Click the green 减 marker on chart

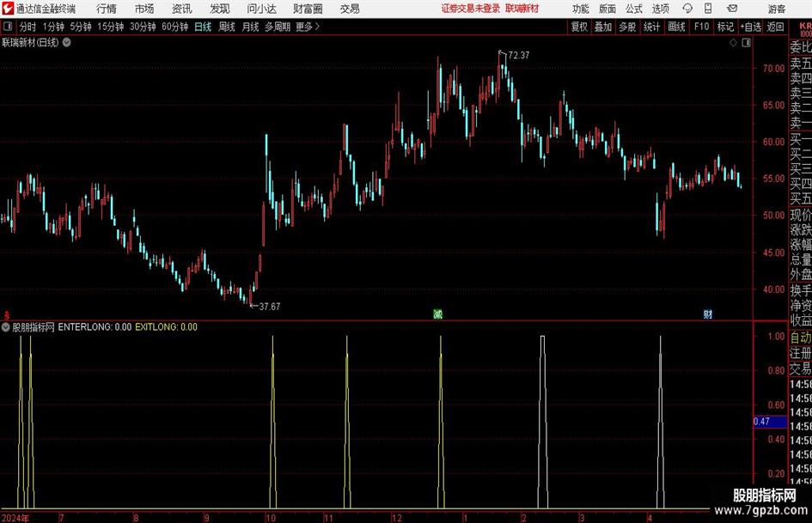[x=437, y=314]
